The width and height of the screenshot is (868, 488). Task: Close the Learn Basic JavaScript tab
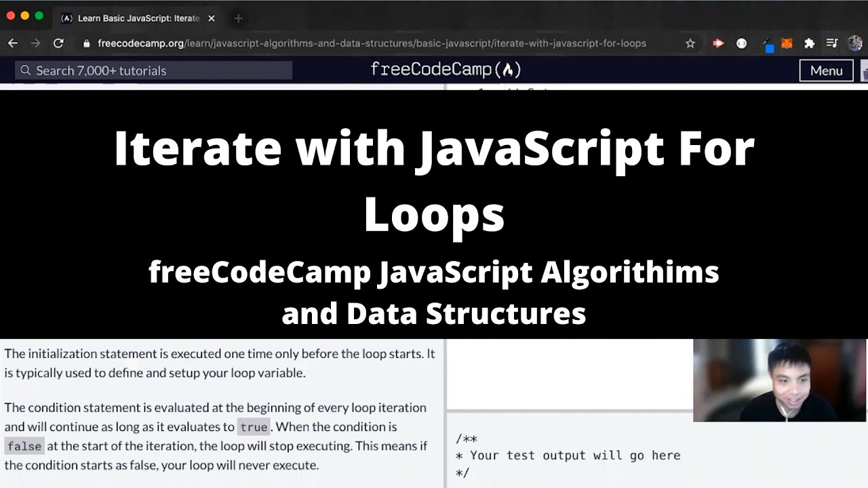212,18
